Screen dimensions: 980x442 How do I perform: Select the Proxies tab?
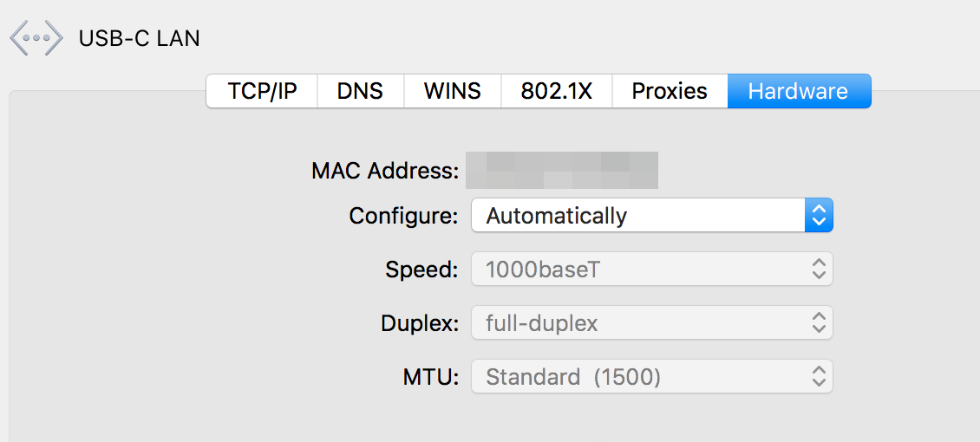click(670, 91)
